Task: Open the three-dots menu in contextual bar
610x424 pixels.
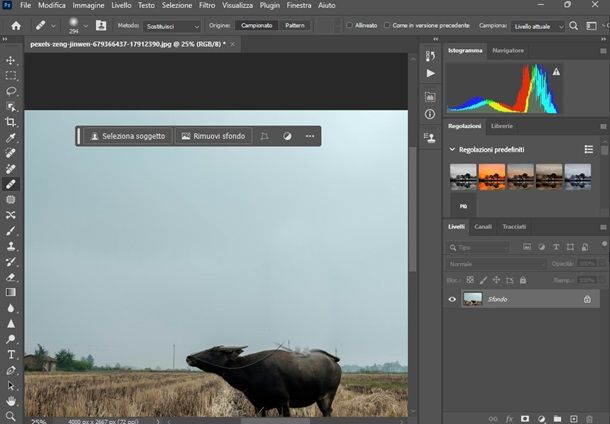Action: click(310, 136)
